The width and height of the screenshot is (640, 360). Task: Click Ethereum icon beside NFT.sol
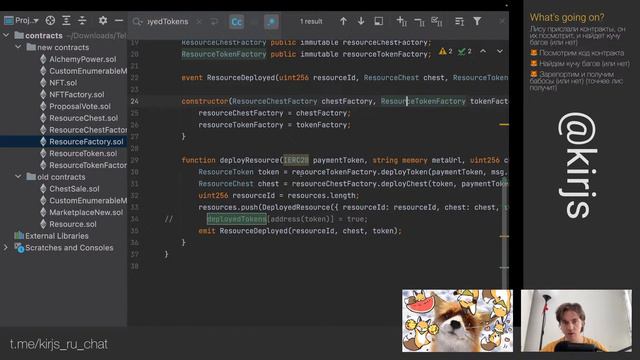43,83
